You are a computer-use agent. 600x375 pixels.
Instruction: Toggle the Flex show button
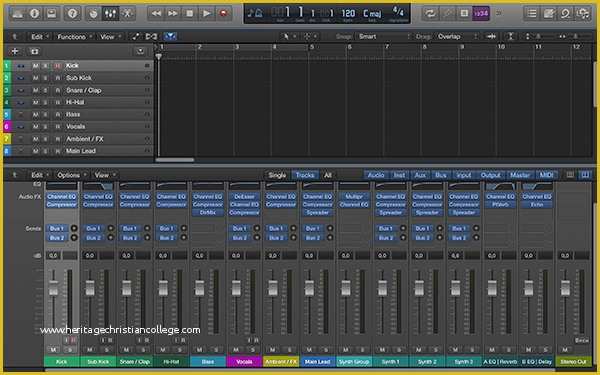tap(151, 37)
